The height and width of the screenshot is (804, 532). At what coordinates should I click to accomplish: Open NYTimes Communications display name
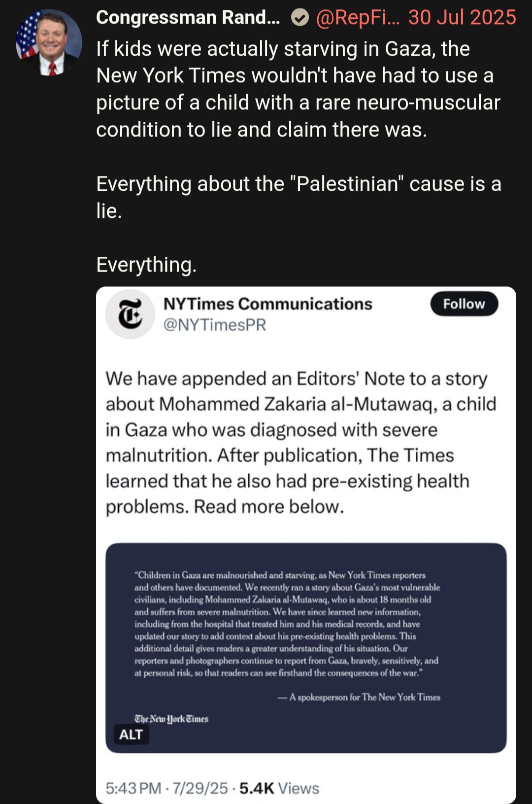click(267, 304)
